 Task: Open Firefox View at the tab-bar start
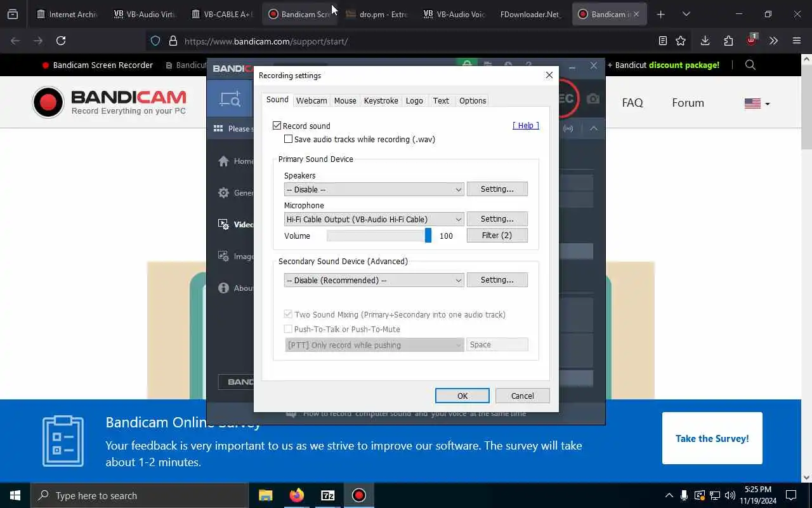(x=12, y=14)
